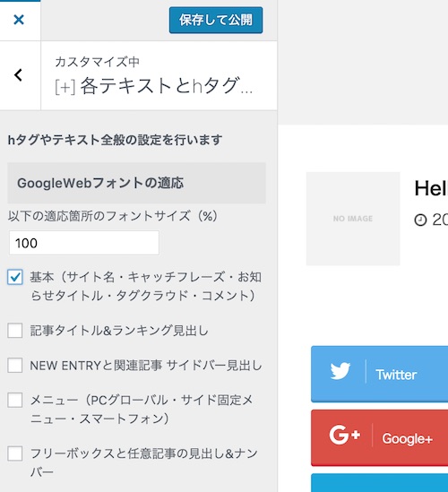The height and width of the screenshot is (492, 448).
Task: Click the カスタマイズ中 label
Action: coord(98,62)
